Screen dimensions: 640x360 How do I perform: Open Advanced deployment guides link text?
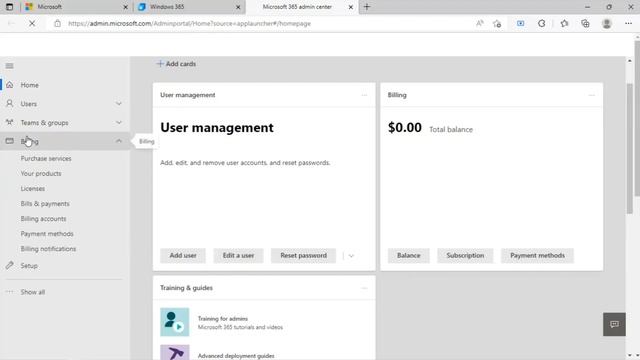[236, 356]
